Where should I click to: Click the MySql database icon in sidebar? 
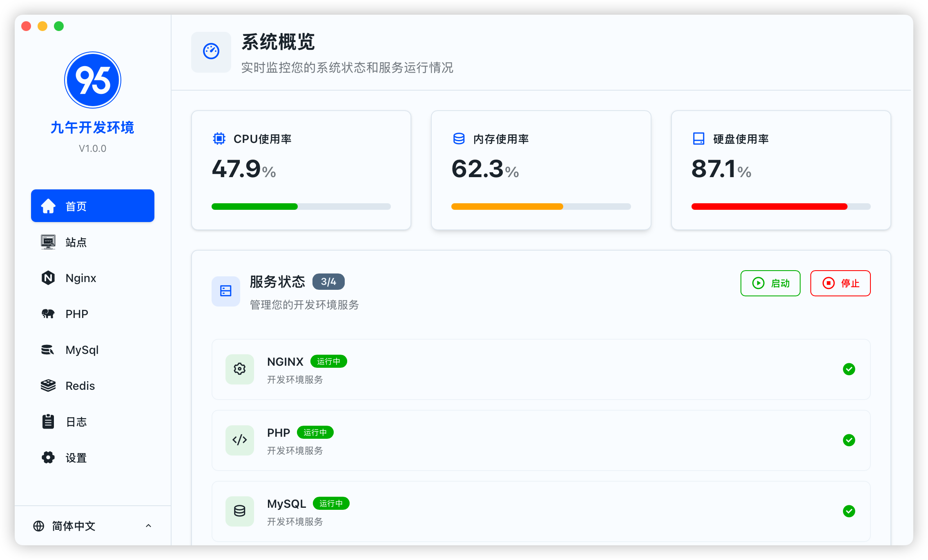pyautogui.click(x=48, y=349)
